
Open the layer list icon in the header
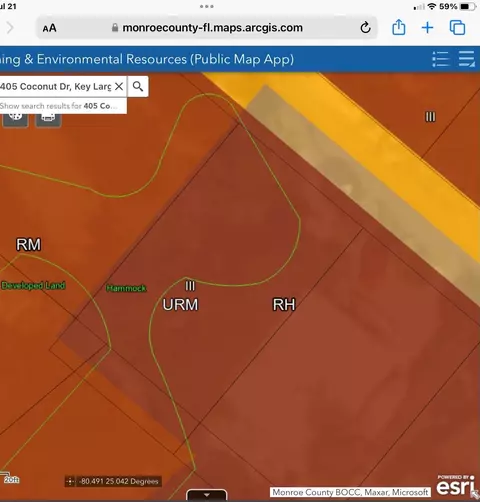[467, 59]
